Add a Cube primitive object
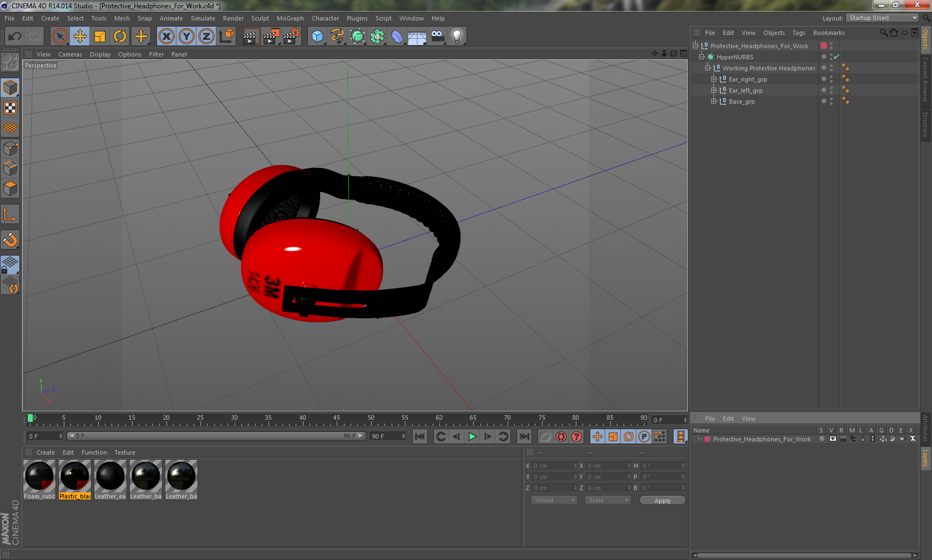The image size is (932, 560). point(317,37)
